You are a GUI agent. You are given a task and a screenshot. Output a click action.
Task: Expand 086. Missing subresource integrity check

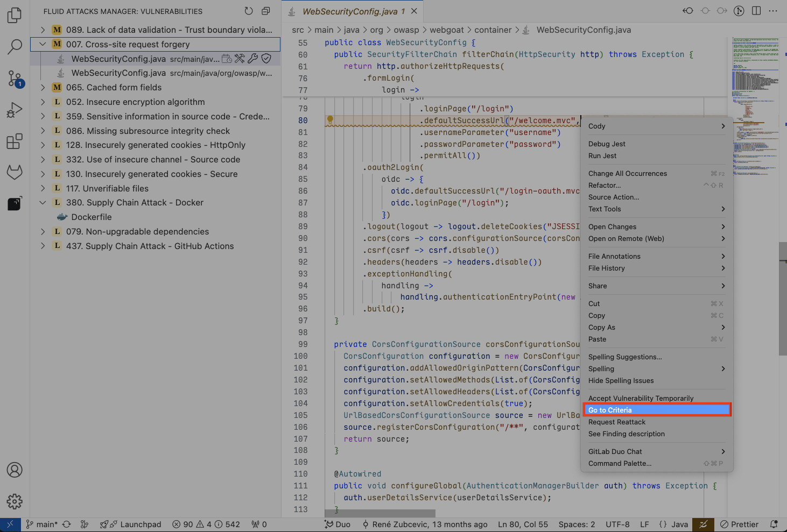tap(43, 131)
